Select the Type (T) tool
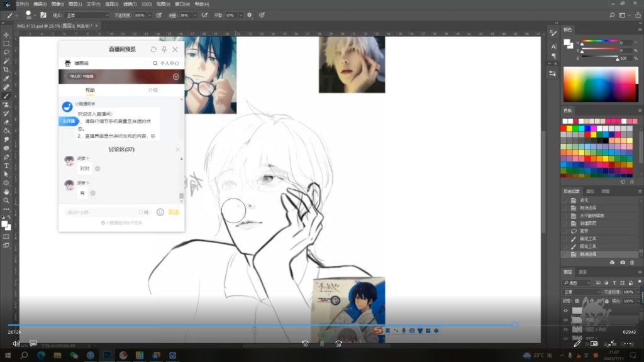This screenshot has width=644, height=362. click(x=6, y=165)
